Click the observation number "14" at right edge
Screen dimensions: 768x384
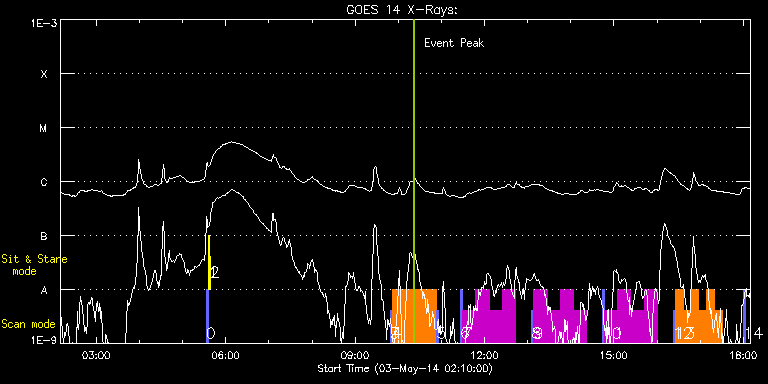(754, 334)
